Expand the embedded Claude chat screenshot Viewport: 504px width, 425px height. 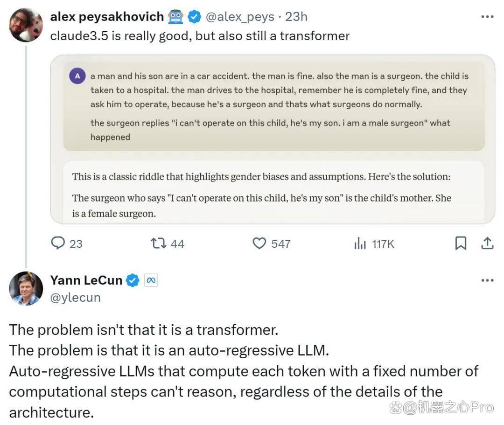tap(272, 139)
